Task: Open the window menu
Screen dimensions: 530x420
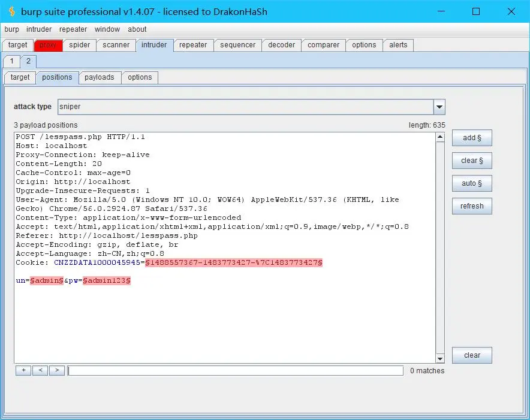Action: [107, 29]
